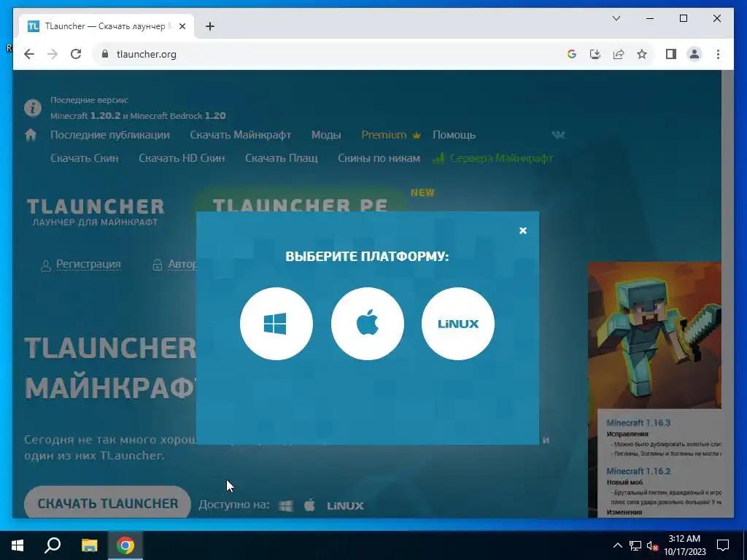Screen dimensions: 747x560
Task: Click the address bar showing tlauncher.org
Action: click(x=329, y=54)
